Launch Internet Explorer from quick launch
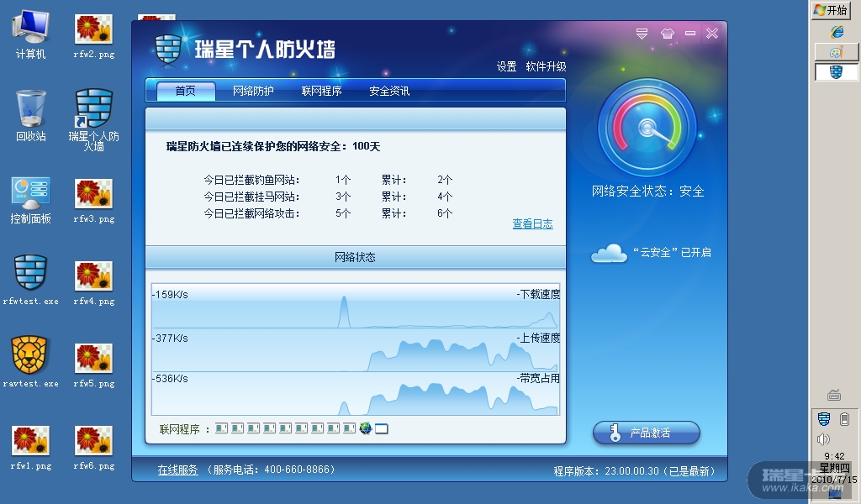 [837, 33]
